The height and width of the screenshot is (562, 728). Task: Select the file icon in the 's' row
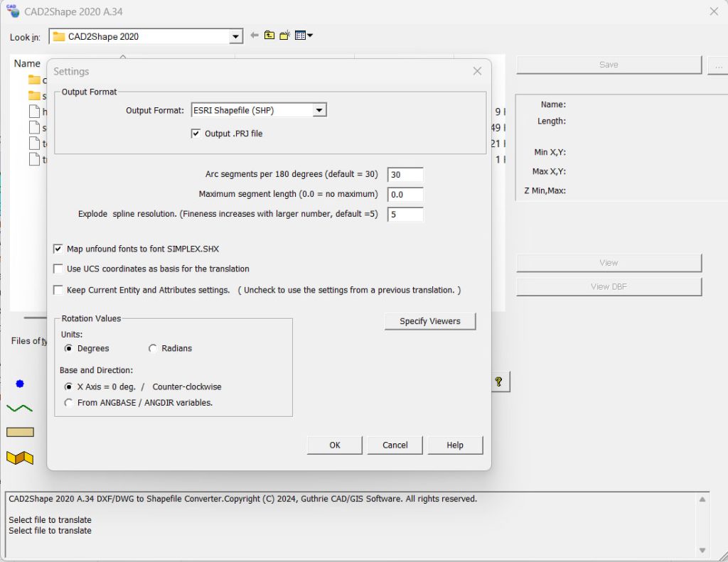[34, 127]
